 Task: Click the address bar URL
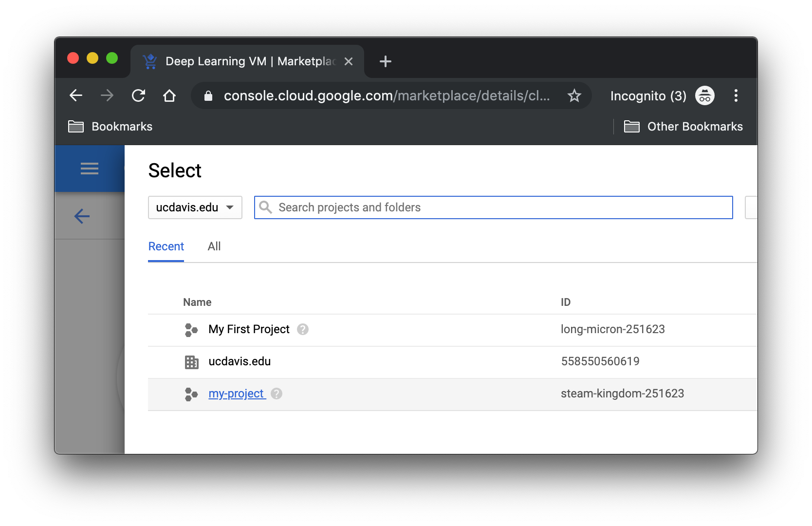coord(387,95)
